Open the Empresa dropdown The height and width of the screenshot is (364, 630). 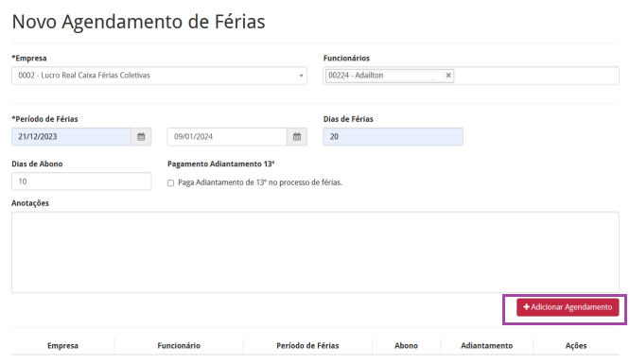coord(159,76)
